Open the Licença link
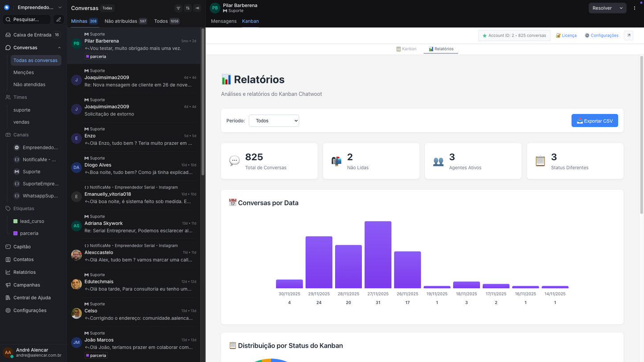This screenshot has width=644, height=362. 566,35
